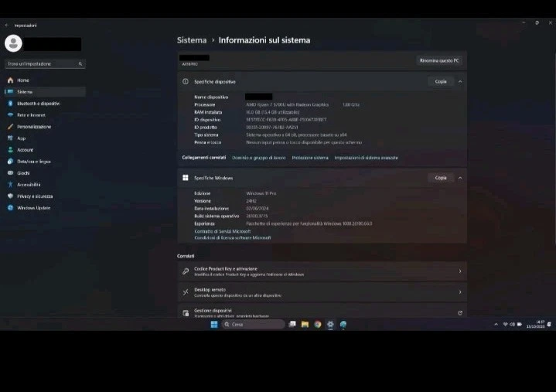Open Dominio o gruppo di lavoro link
Screen dimensions: 556x392
259,158
